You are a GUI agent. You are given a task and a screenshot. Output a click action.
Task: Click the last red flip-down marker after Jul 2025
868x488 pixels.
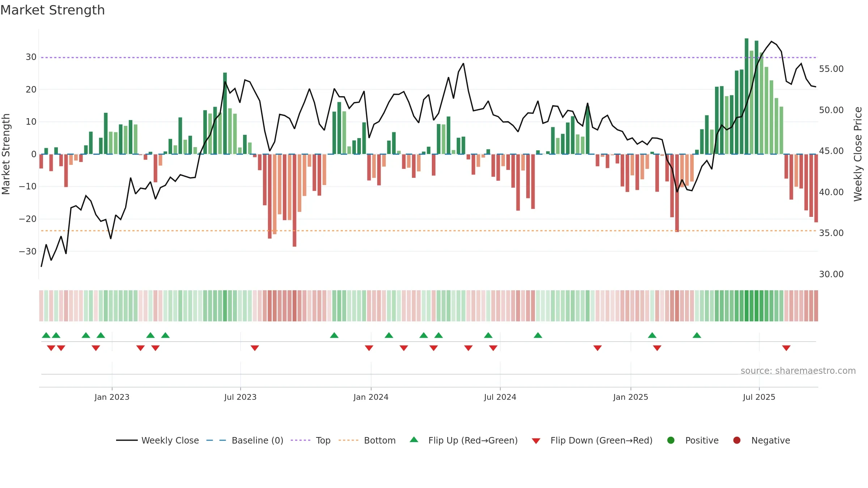(x=786, y=348)
